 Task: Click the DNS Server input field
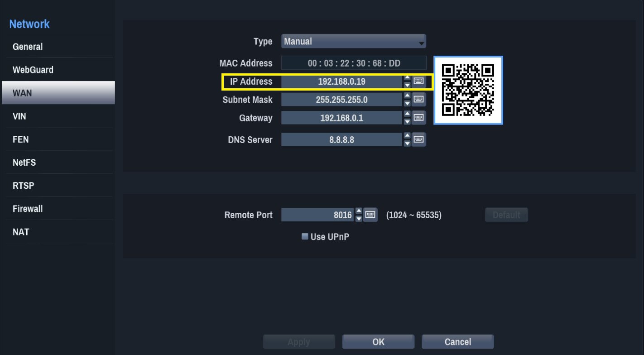point(341,139)
